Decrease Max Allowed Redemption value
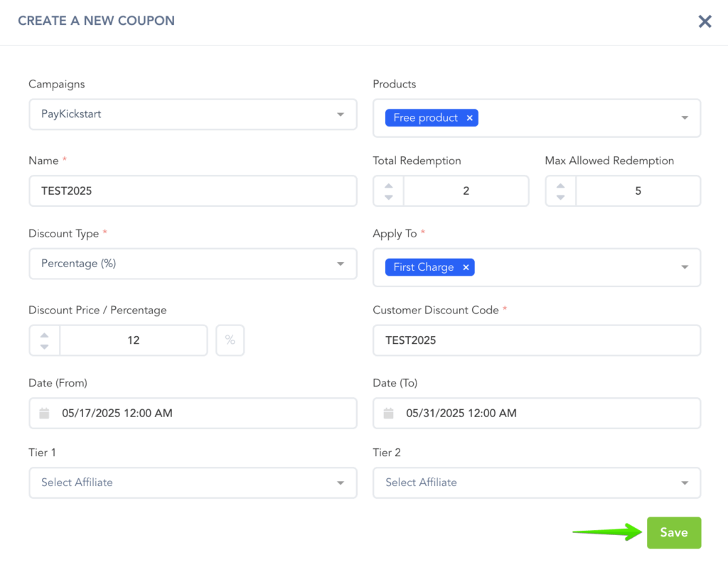This screenshot has height=577, width=728. click(561, 197)
